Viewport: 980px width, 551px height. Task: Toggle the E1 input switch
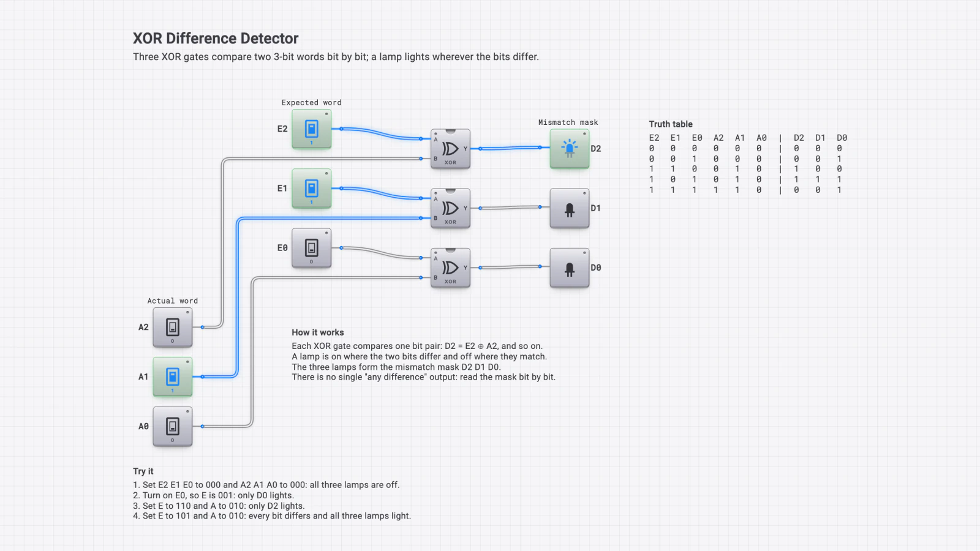[x=312, y=189]
